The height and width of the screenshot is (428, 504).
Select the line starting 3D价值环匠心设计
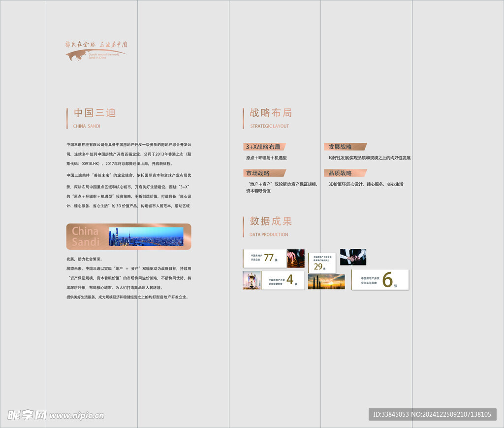[366, 184]
